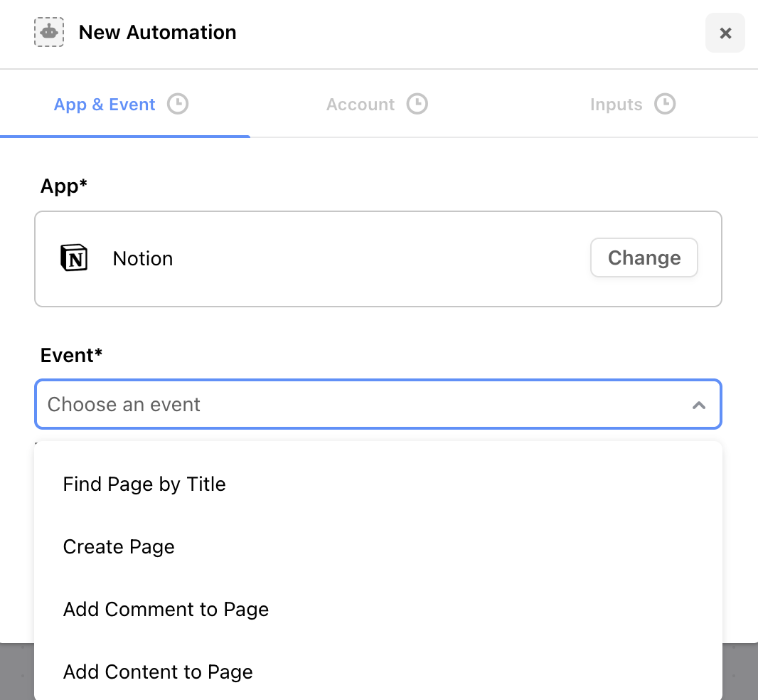Click the clock icon next to Inputs
This screenshot has height=700, width=758.
click(x=665, y=104)
